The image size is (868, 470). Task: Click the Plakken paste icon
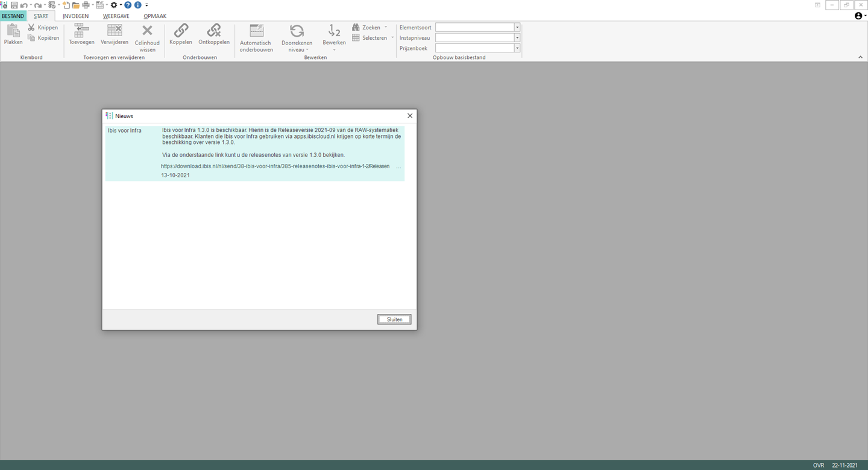click(x=13, y=31)
